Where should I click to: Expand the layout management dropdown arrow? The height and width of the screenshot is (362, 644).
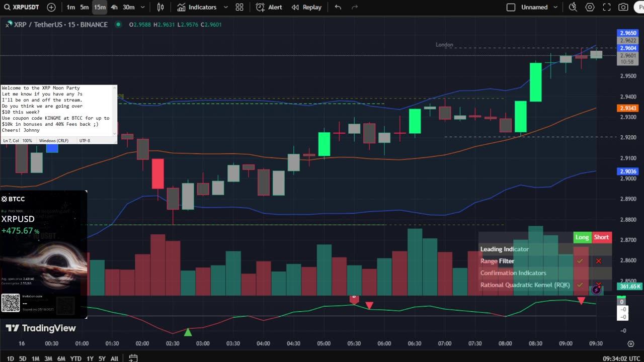point(556,7)
